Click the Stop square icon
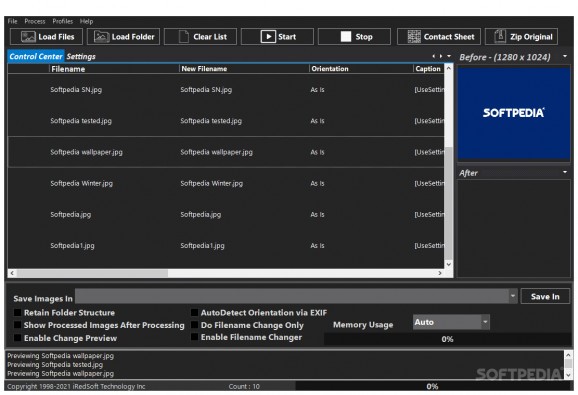 click(346, 36)
